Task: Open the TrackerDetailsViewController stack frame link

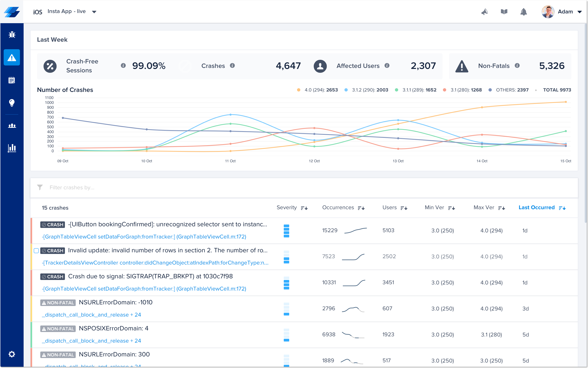Action: (155, 263)
